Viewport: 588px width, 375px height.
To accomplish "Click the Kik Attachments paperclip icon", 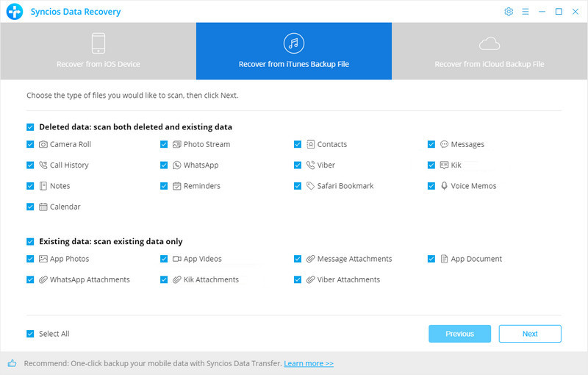I will coord(176,279).
